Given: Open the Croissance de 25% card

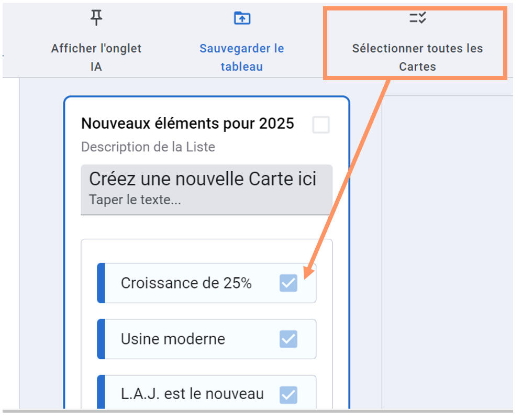Looking at the screenshot, I should [186, 283].
